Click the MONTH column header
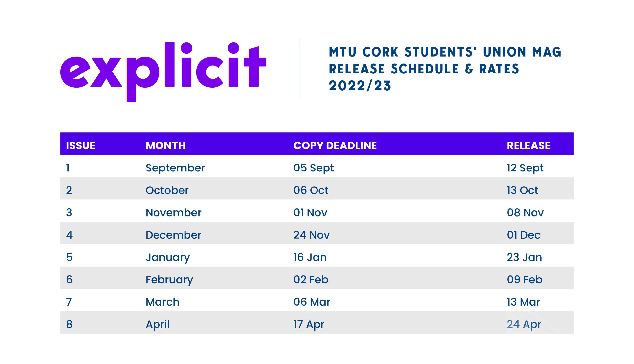This screenshot has width=634, height=364. 166,146
